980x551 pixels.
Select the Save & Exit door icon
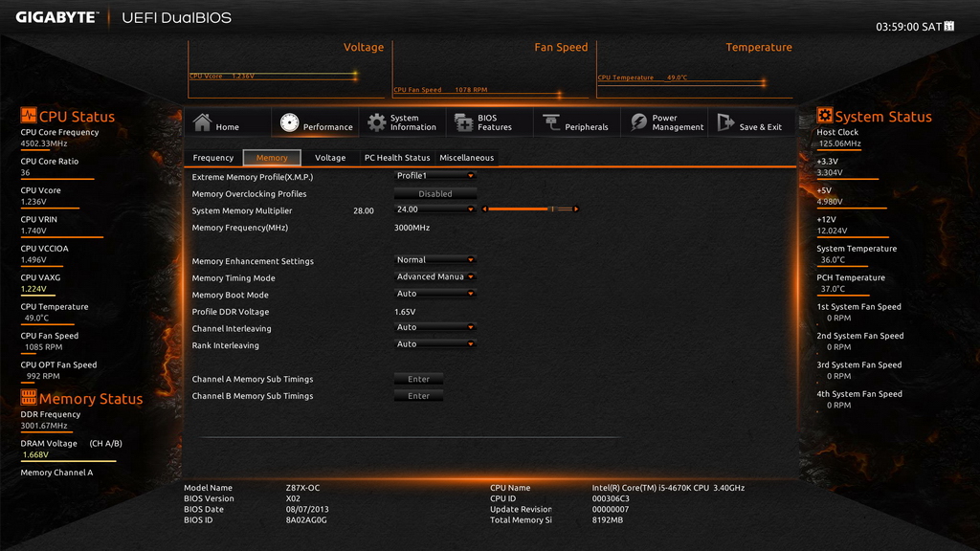pos(725,122)
